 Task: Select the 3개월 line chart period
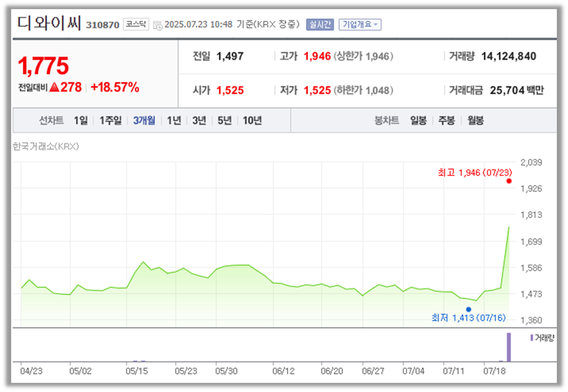tap(144, 120)
